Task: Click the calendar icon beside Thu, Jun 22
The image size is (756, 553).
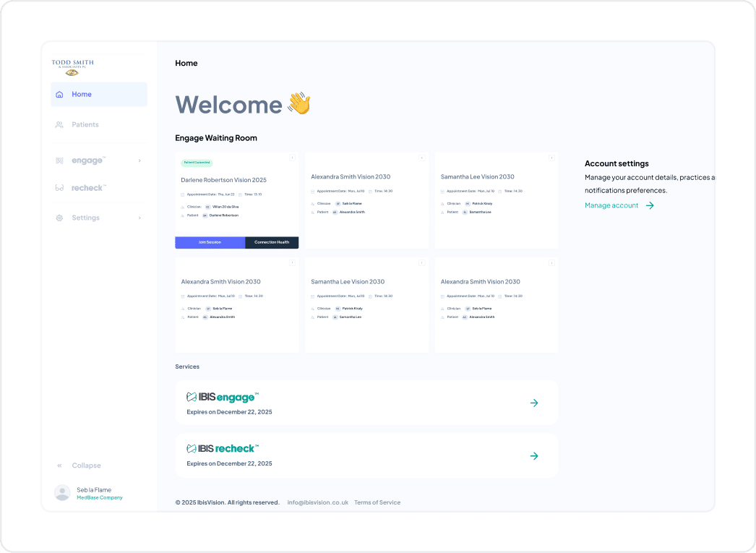Action: [x=182, y=194]
